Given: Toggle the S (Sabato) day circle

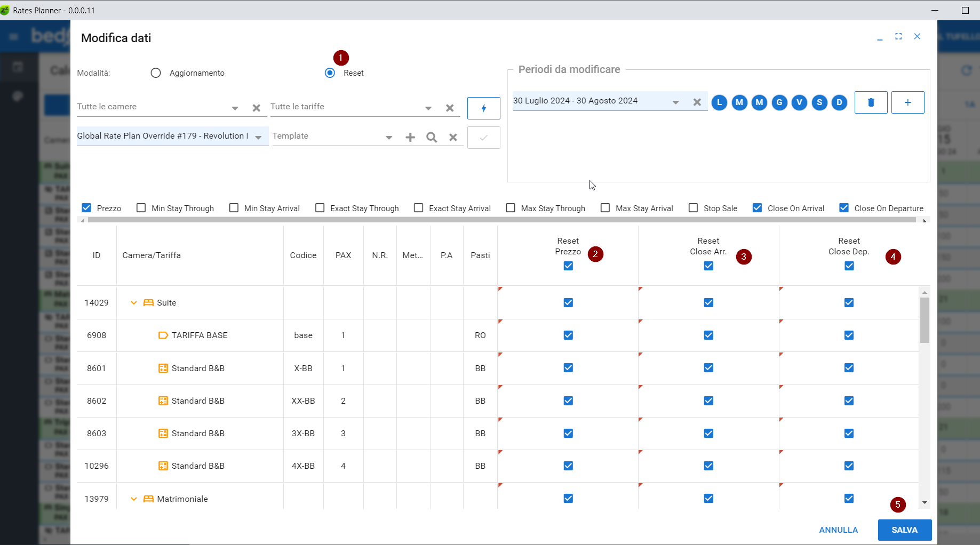Looking at the screenshot, I should tap(819, 102).
